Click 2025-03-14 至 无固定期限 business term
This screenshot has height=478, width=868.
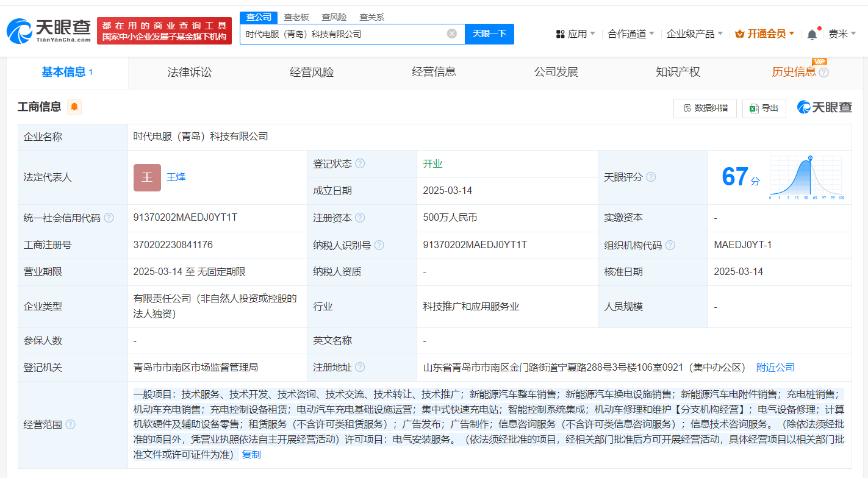[x=190, y=272]
